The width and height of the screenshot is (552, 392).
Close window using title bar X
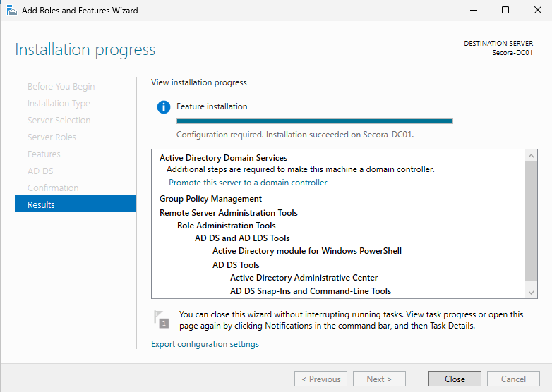pos(536,11)
